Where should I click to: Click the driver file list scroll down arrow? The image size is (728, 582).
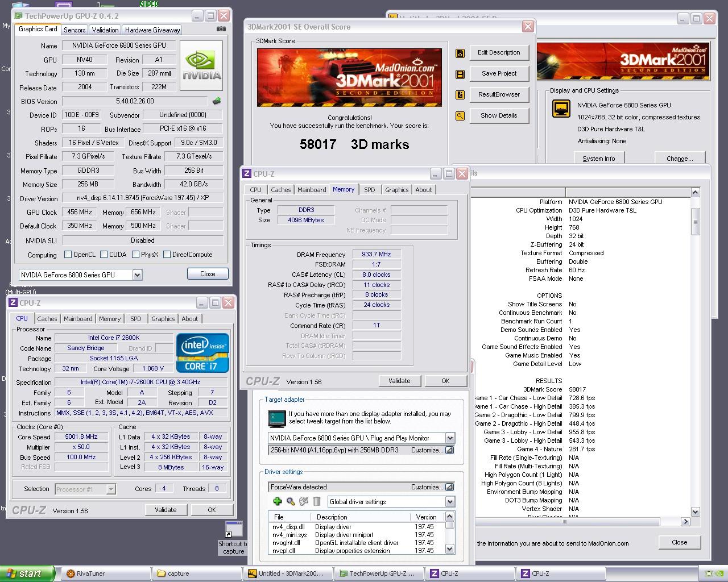[450, 549]
